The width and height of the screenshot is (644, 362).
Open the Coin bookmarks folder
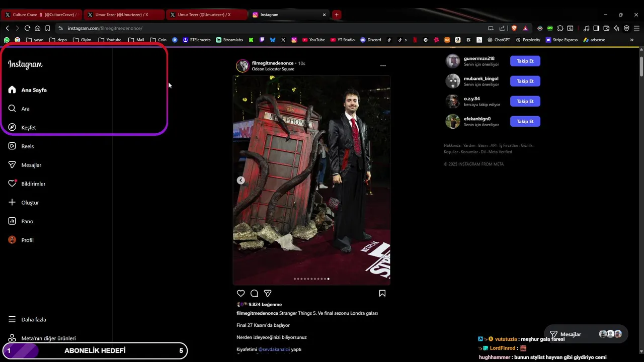(158, 40)
